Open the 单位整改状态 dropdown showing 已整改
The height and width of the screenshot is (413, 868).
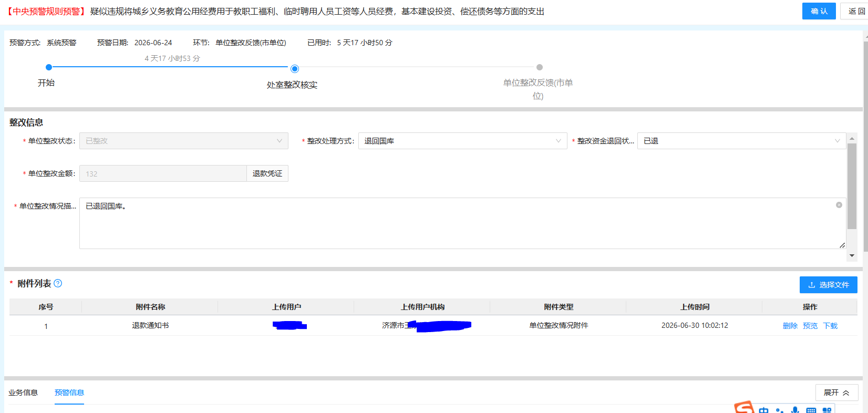[x=184, y=141]
